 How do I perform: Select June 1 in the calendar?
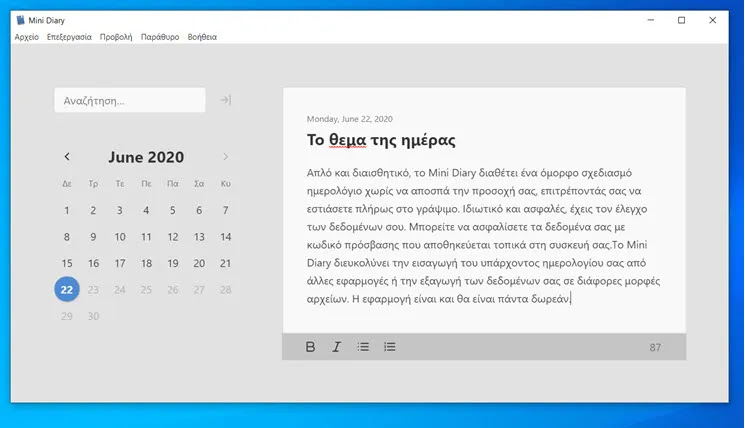[x=67, y=210]
